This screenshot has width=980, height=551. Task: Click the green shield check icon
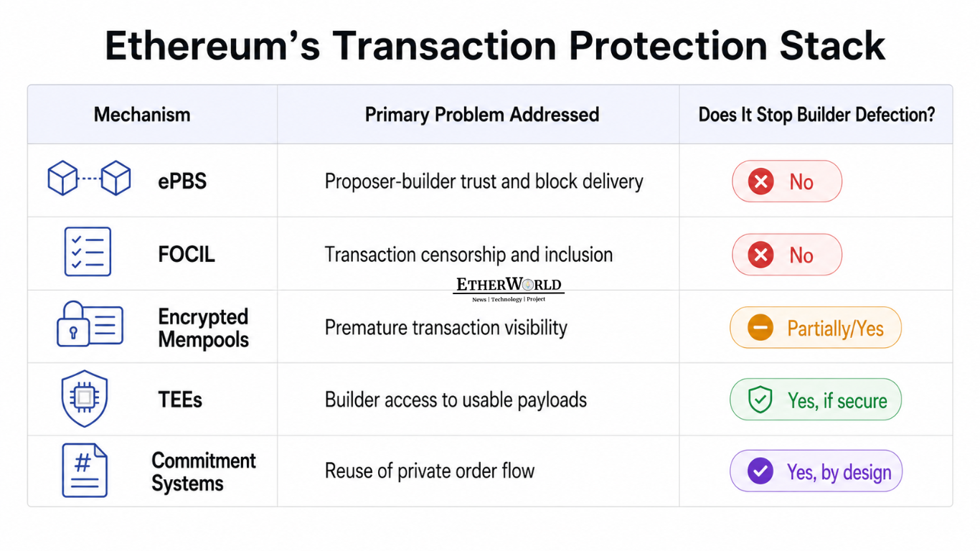[760, 400]
